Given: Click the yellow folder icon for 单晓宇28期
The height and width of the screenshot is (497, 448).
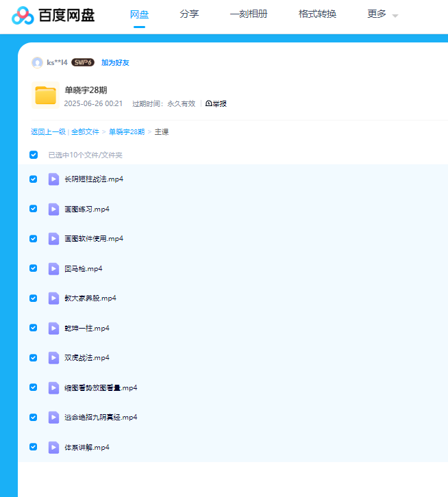Looking at the screenshot, I should [45, 95].
